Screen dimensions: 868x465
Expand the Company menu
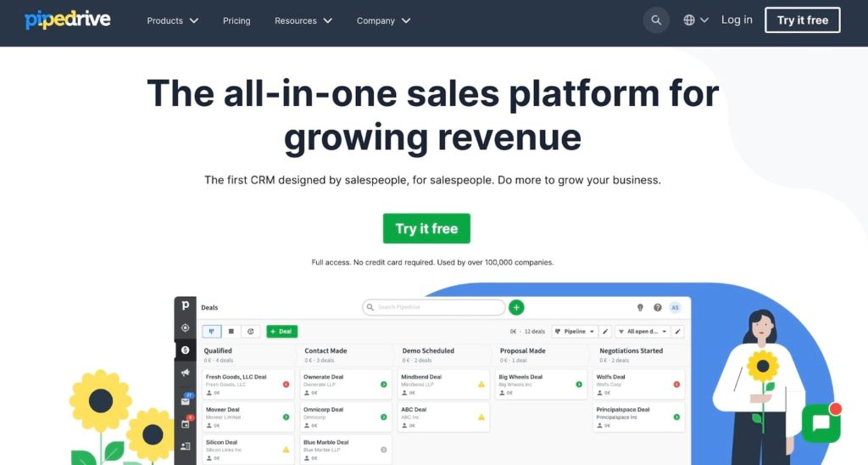pos(383,20)
